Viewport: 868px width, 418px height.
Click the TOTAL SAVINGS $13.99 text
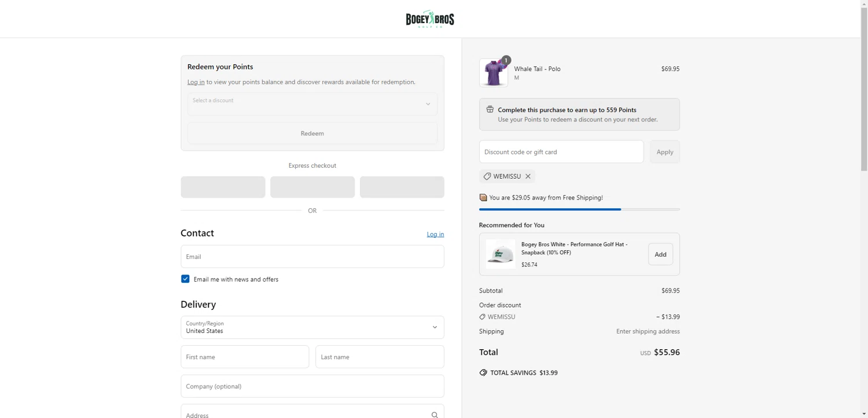pyautogui.click(x=524, y=373)
